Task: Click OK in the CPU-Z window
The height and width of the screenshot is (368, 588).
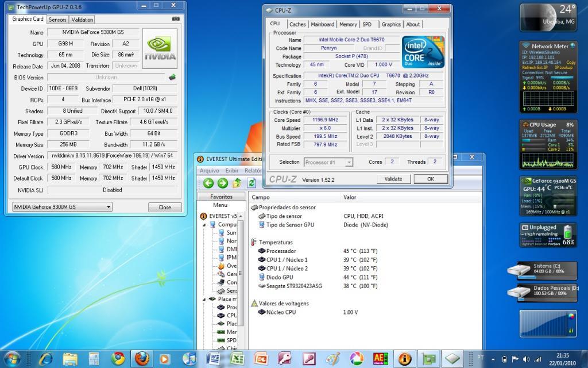Action: (x=431, y=179)
